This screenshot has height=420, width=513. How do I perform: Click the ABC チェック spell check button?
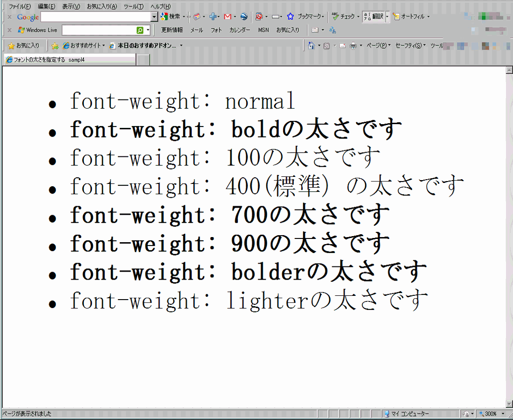(x=343, y=16)
